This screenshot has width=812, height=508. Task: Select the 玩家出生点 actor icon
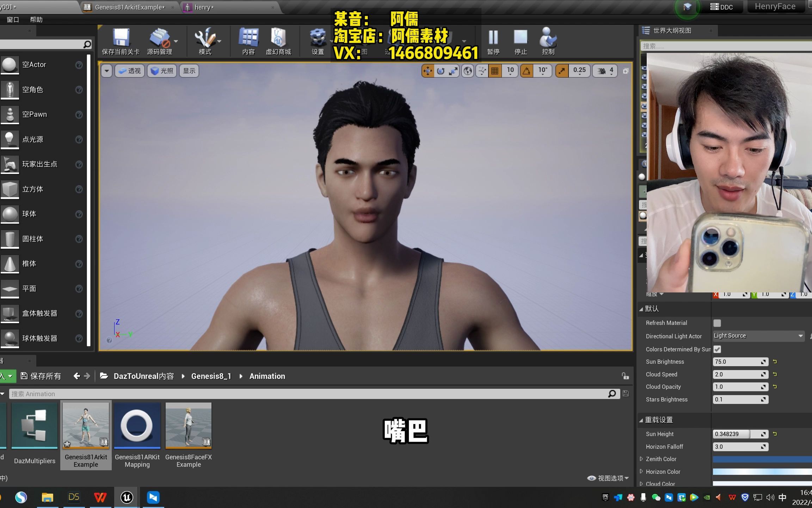coord(10,164)
